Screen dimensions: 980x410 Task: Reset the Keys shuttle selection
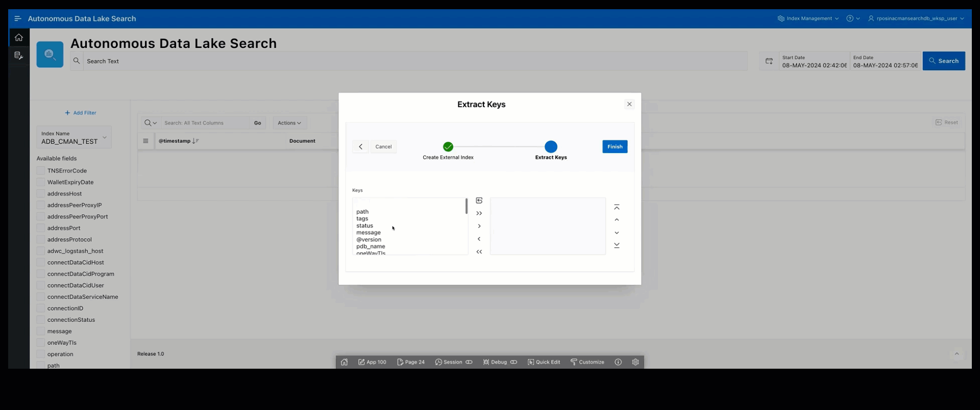click(479, 200)
